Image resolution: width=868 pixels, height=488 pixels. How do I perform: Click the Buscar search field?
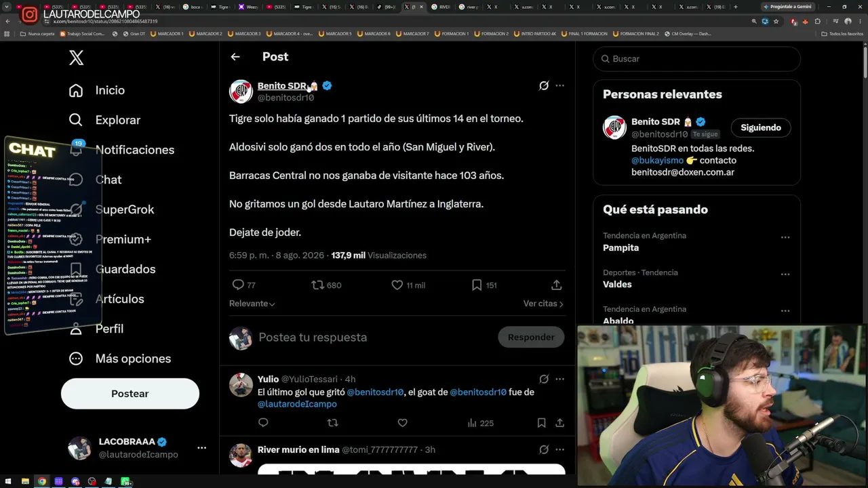(697, 59)
